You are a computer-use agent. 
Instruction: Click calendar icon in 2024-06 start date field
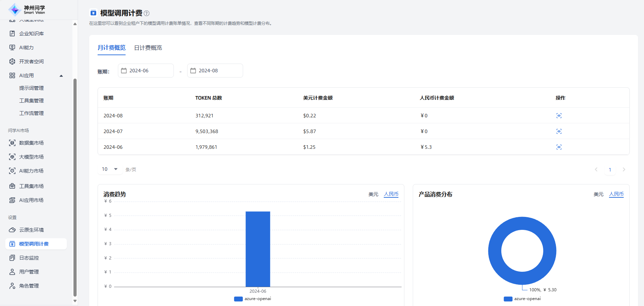click(x=124, y=71)
